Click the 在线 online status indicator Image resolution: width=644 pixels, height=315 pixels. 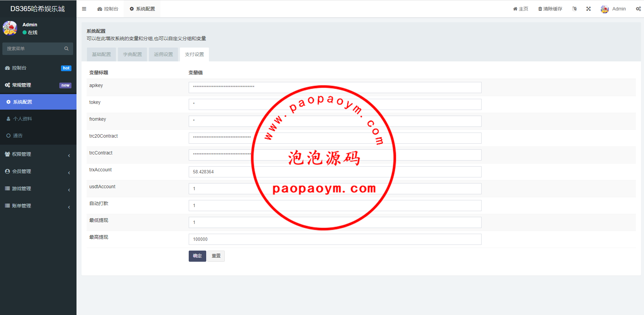[30, 32]
